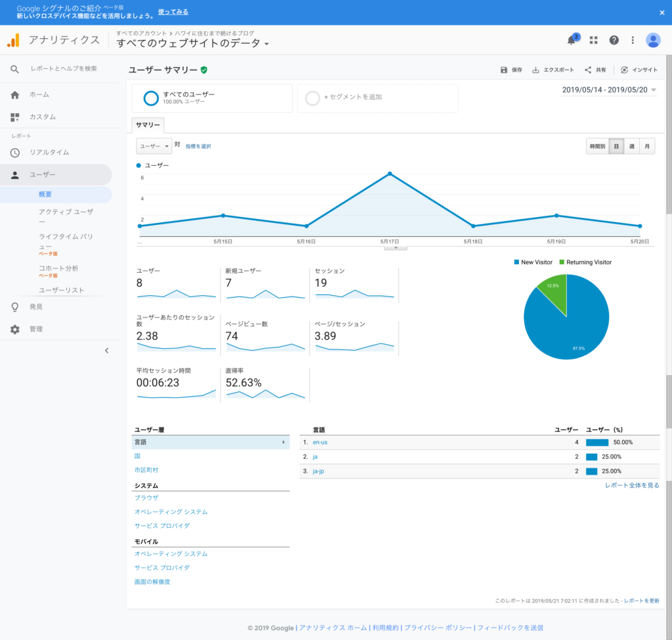Switch chart granularity to 月
This screenshot has width=672, height=640.
[647, 146]
